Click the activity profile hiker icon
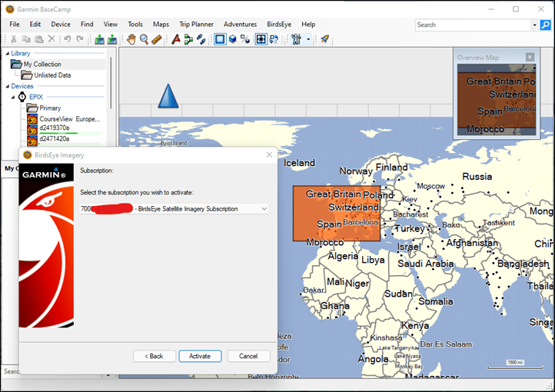This screenshot has height=392, width=555. (x=296, y=39)
